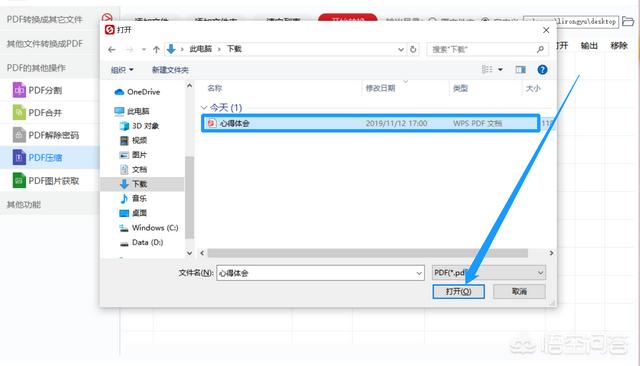Click 新建文件夹 button
Screen dimensions: 640x366
[170, 70]
